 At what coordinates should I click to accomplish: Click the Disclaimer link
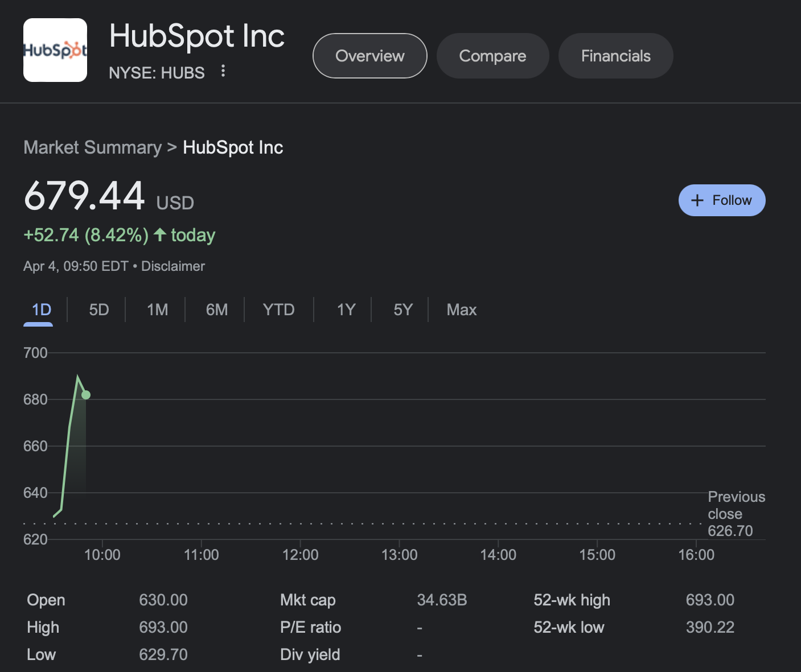172,266
